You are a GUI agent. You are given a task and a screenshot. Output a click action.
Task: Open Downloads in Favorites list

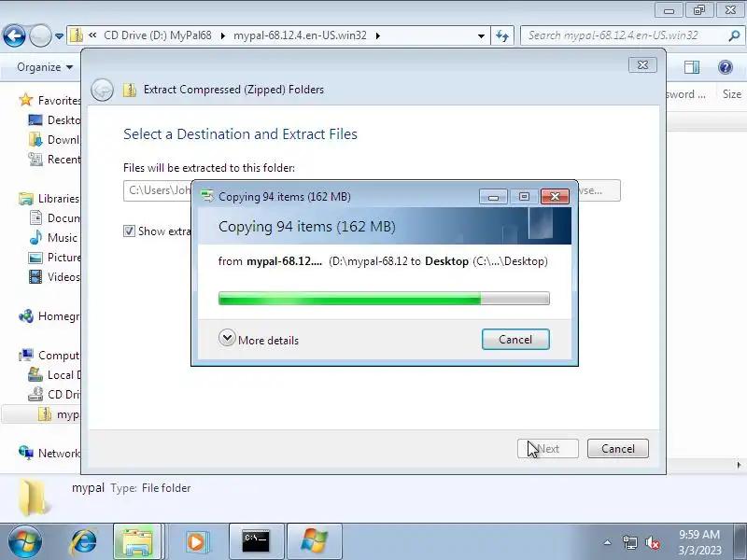pyautogui.click(x=55, y=139)
